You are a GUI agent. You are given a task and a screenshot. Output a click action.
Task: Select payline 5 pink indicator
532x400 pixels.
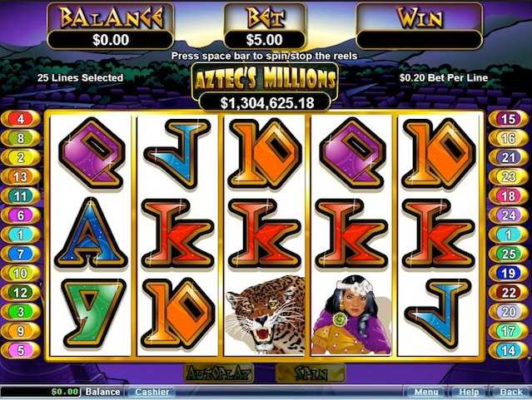[21, 350]
